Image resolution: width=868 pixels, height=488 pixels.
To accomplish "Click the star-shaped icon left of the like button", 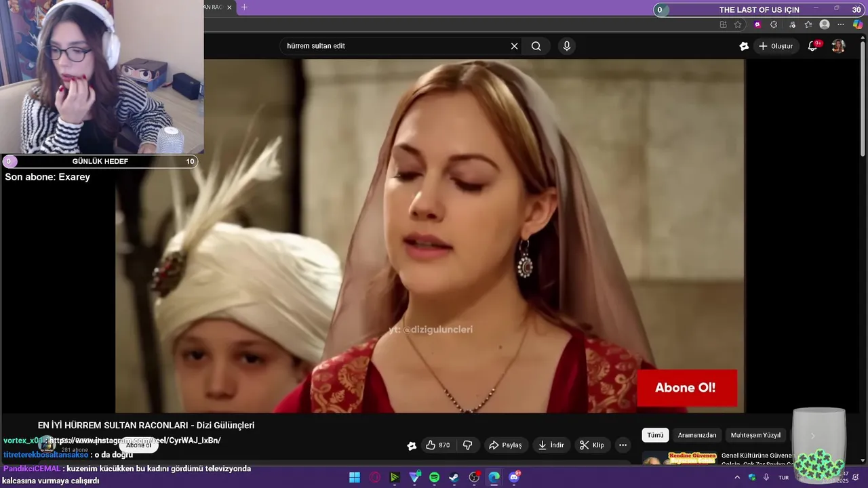I will (x=412, y=445).
